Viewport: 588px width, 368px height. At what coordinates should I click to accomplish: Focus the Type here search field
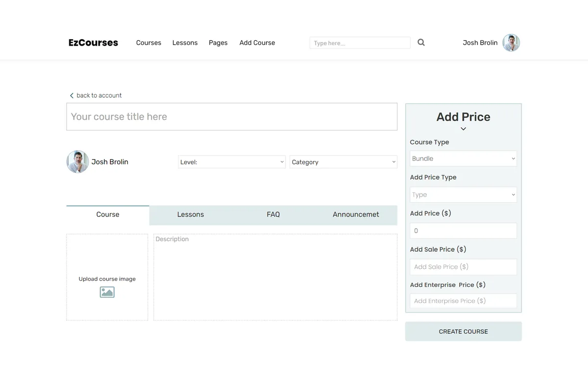pyautogui.click(x=360, y=43)
